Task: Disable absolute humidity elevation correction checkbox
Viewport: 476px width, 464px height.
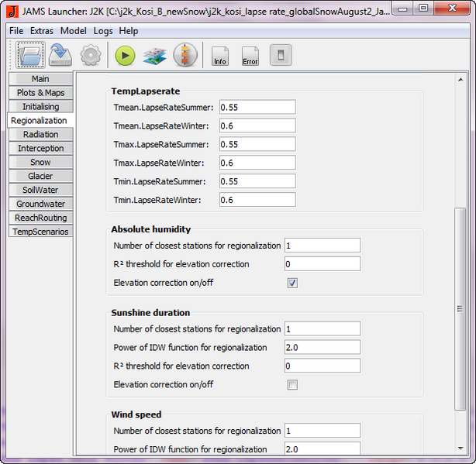Action: 292,284
